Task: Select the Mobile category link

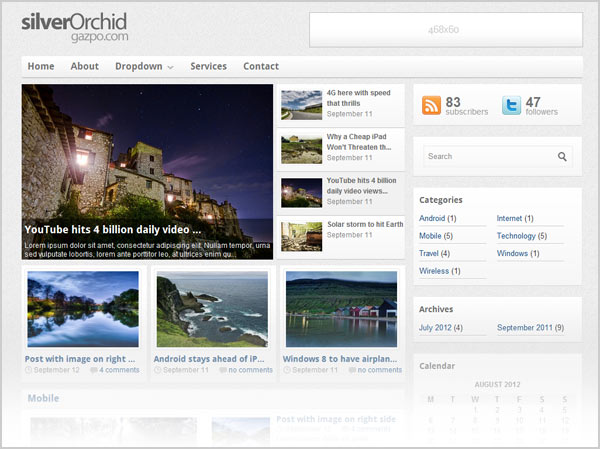Action: tap(430, 236)
